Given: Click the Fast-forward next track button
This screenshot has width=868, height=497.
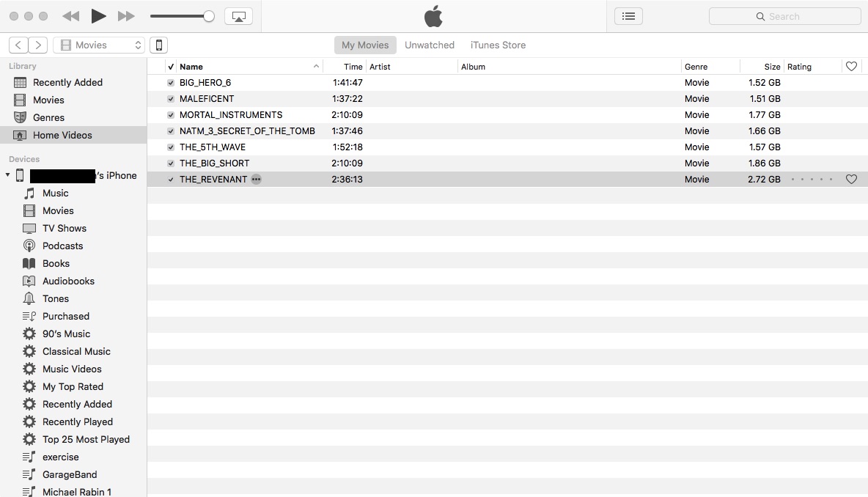Looking at the screenshot, I should tap(126, 16).
